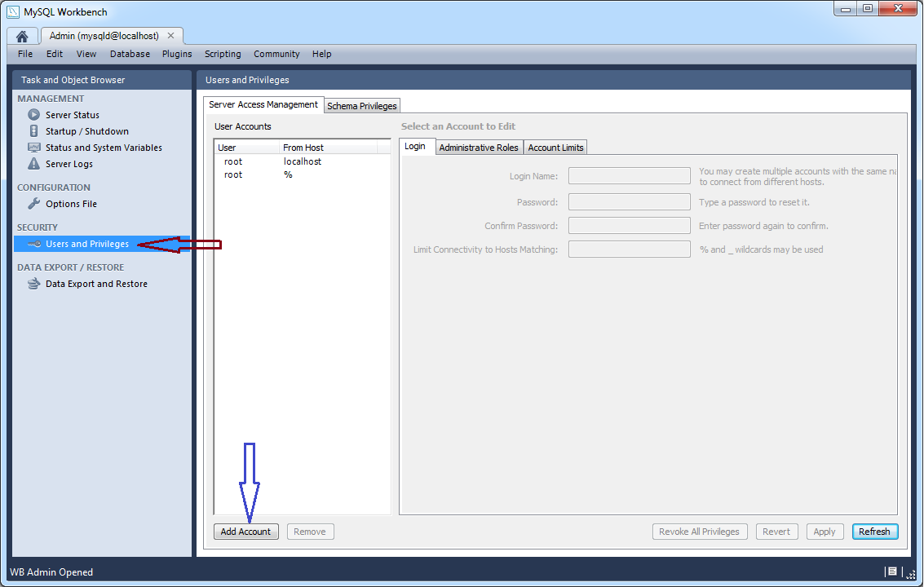
Task: Click the Server Logs warning icon
Action: click(x=34, y=164)
